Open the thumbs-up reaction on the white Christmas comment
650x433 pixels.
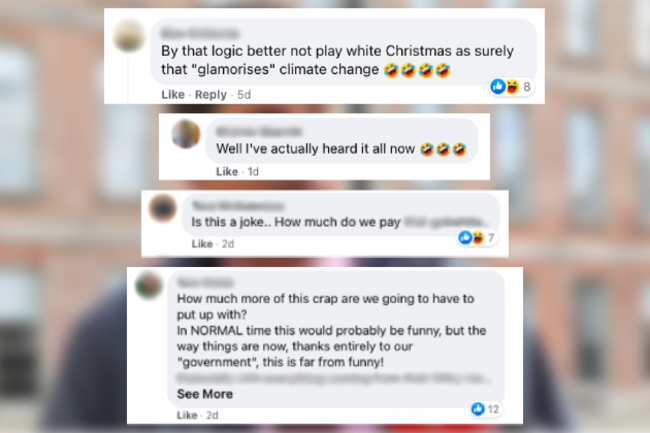(x=497, y=86)
